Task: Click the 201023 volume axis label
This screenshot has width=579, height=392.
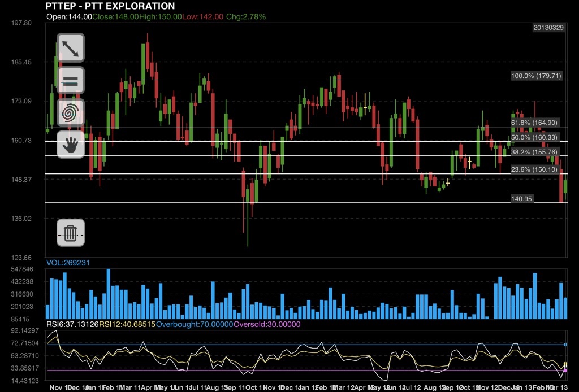Action: 22,307
